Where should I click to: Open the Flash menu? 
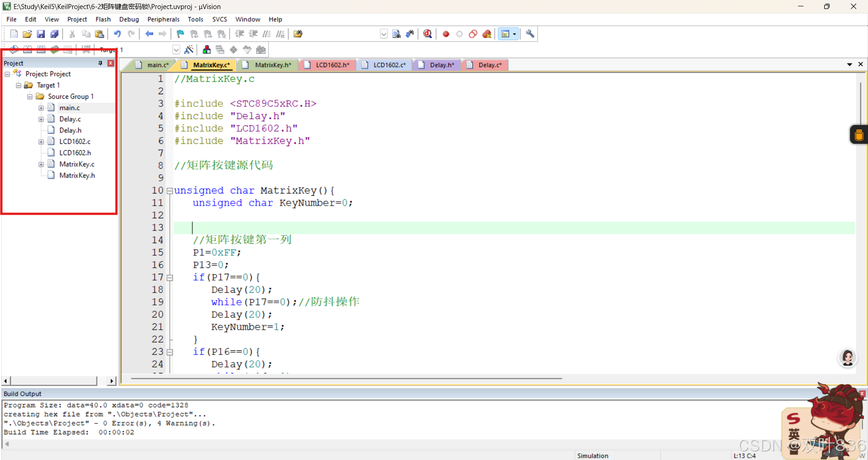(103, 19)
